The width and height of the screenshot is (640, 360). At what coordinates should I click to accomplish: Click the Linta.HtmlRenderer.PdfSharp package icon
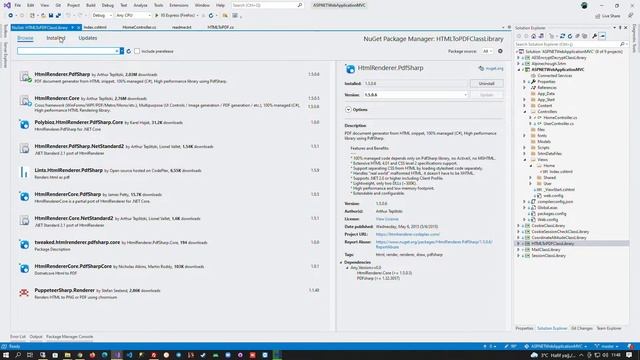(24, 173)
